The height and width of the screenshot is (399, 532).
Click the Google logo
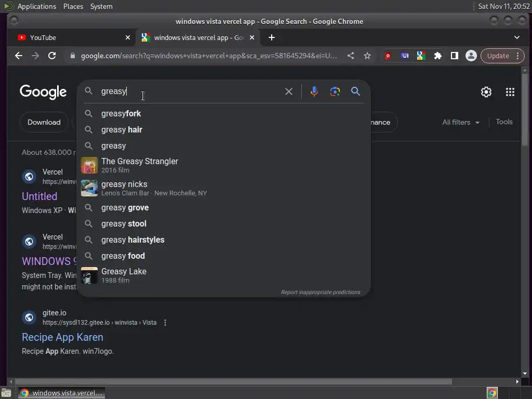click(43, 92)
